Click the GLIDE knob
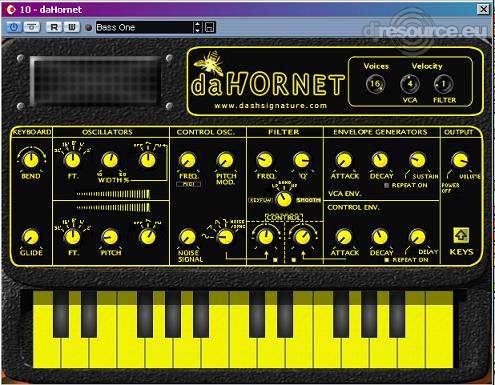Screen dimensions: 495x385 31,237
